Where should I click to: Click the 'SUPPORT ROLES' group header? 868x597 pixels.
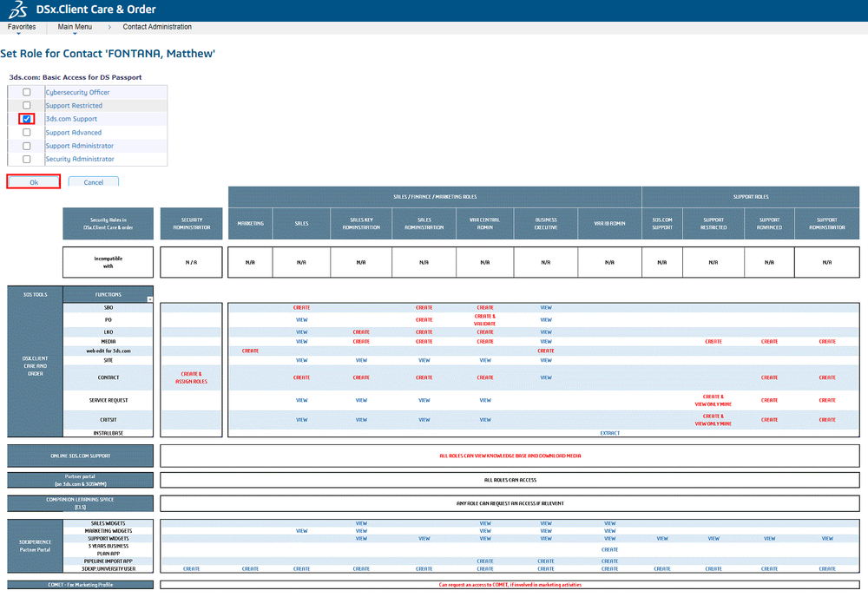tap(751, 196)
